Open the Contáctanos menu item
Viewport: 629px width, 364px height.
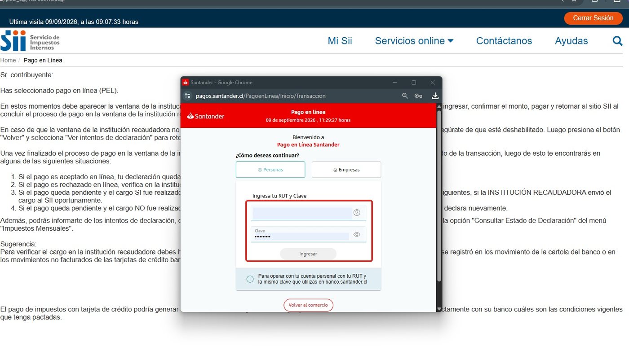coord(504,41)
